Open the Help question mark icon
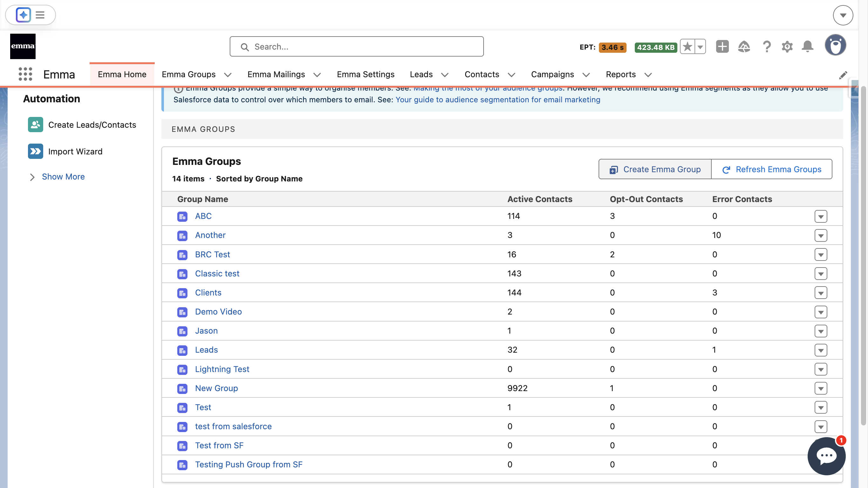The height and width of the screenshot is (488, 868). tap(767, 46)
